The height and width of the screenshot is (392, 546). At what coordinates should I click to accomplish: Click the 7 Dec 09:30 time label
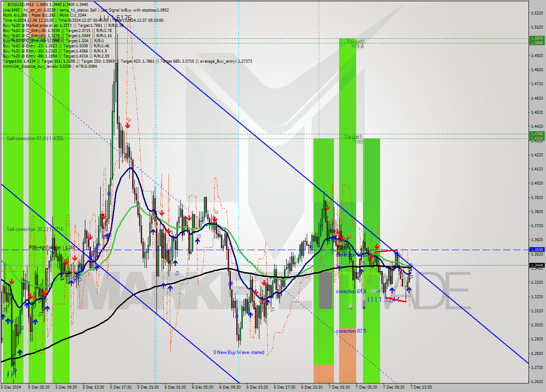394,387
